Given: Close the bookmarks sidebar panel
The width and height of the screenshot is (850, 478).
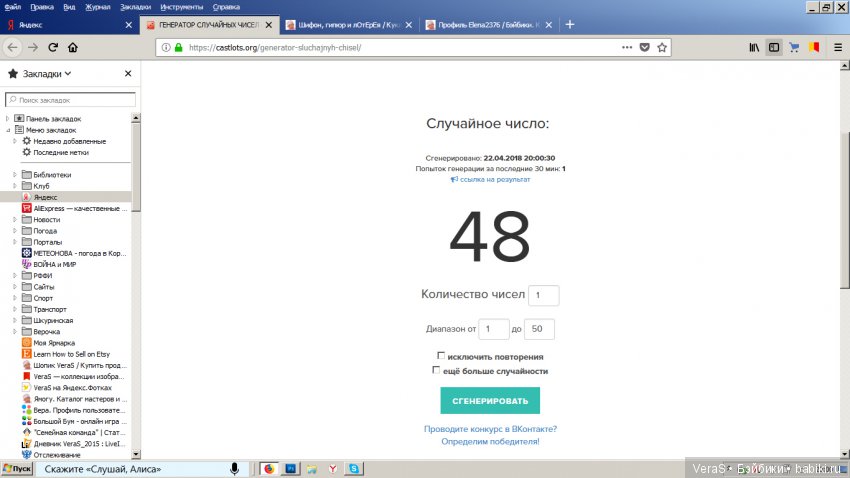Looking at the screenshot, I should click(x=128, y=74).
